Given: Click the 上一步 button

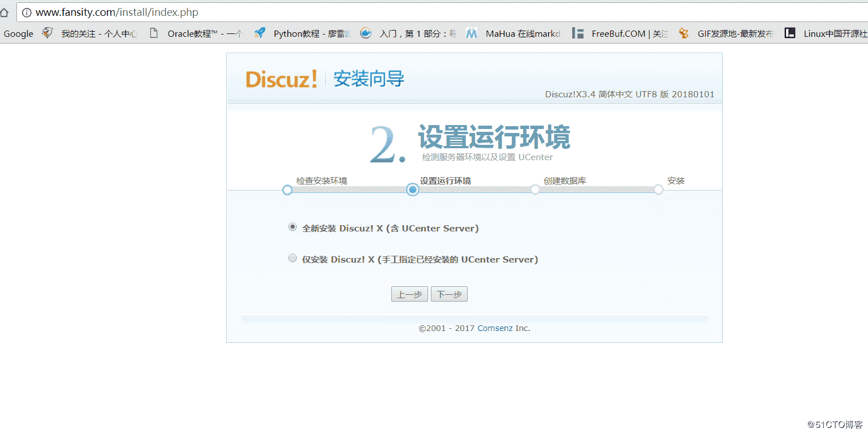Looking at the screenshot, I should click(409, 294).
